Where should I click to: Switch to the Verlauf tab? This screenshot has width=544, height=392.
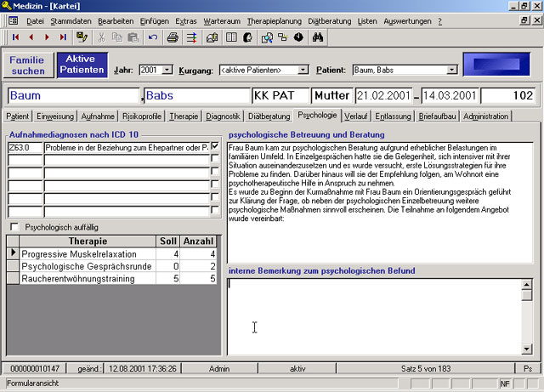pos(355,116)
